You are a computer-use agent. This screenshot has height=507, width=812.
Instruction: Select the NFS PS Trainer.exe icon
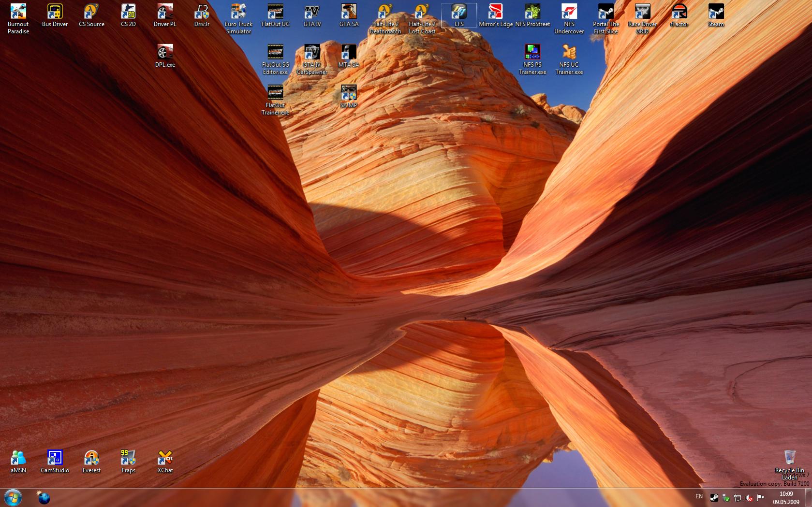[x=532, y=59]
